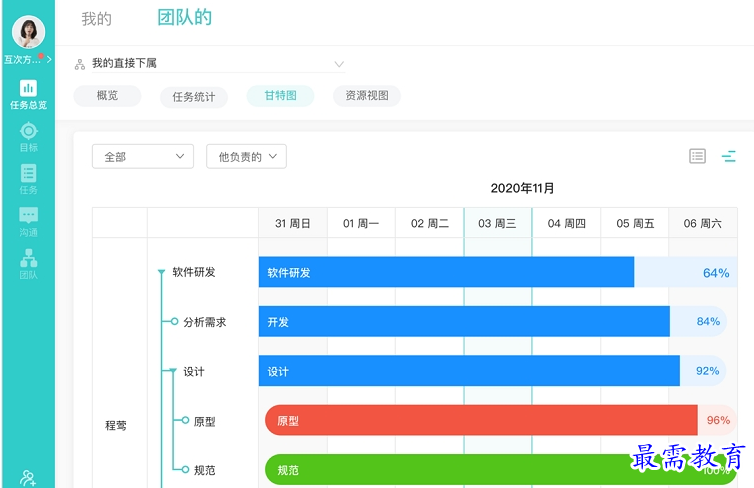Viewport: 754px width, 488px height.
Task: Switch to the 我的 tab
Action: (x=97, y=19)
